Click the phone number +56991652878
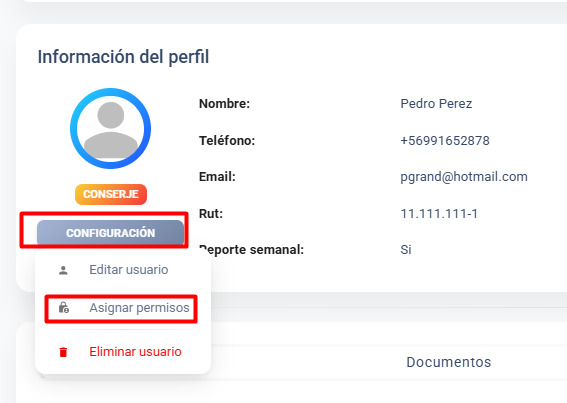This screenshot has width=567, height=403. [x=445, y=140]
